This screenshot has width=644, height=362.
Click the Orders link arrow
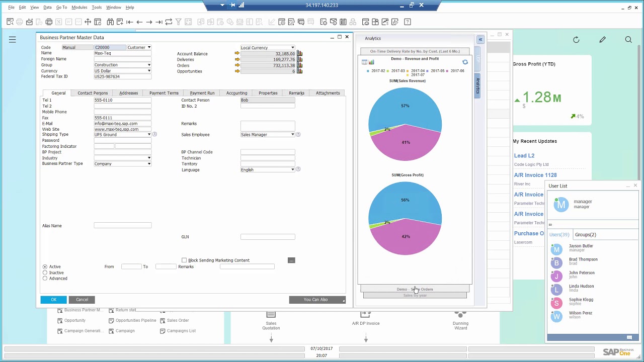[237, 65]
